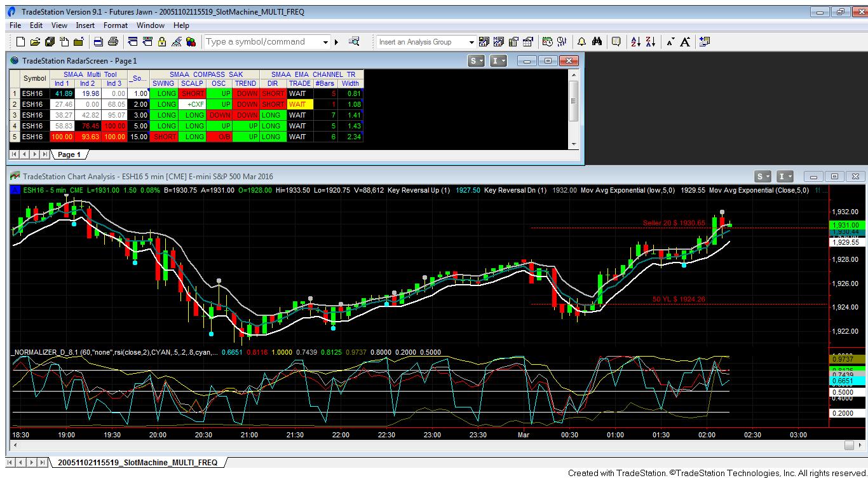Screen dimensions: 868x478
Task: Select row 1 header in RadarScreen
Action: [14, 93]
